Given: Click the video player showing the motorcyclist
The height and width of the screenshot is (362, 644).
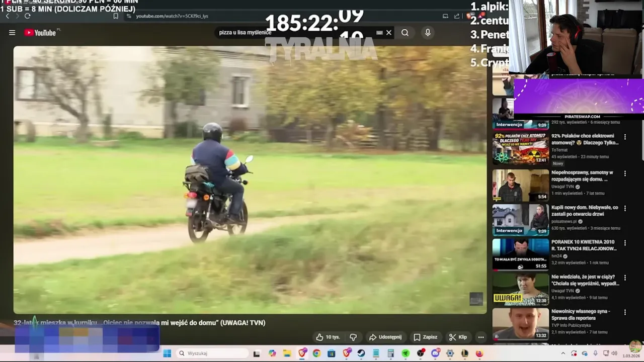Looking at the screenshot, I should tap(250, 180).
